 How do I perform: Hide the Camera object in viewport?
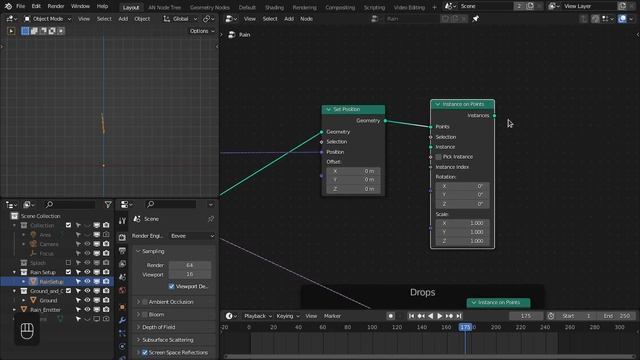click(x=87, y=244)
